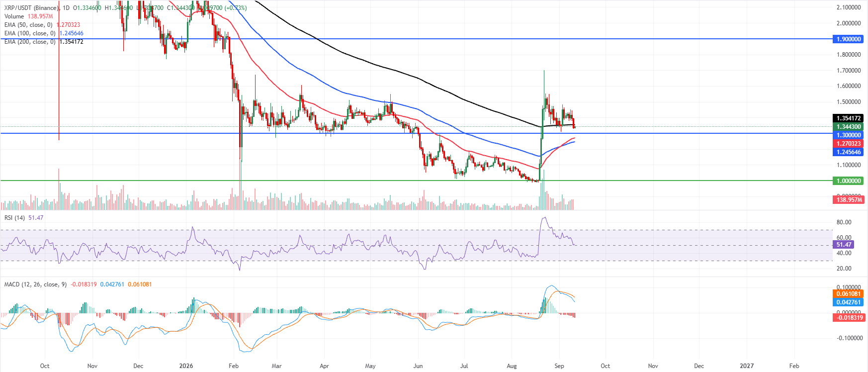Image resolution: width=868 pixels, height=372 pixels.
Task: Click the green 1.000000 price scale label
Action: [x=848, y=181]
